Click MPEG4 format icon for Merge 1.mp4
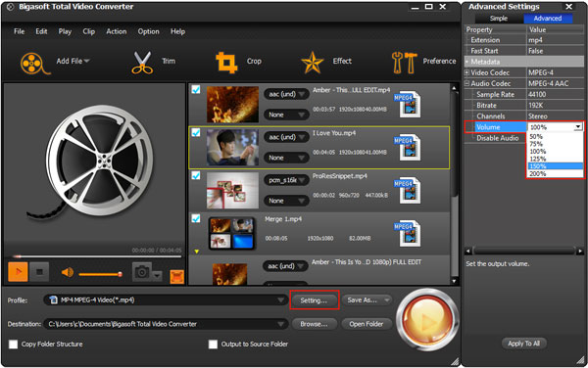 pyautogui.click(x=408, y=233)
